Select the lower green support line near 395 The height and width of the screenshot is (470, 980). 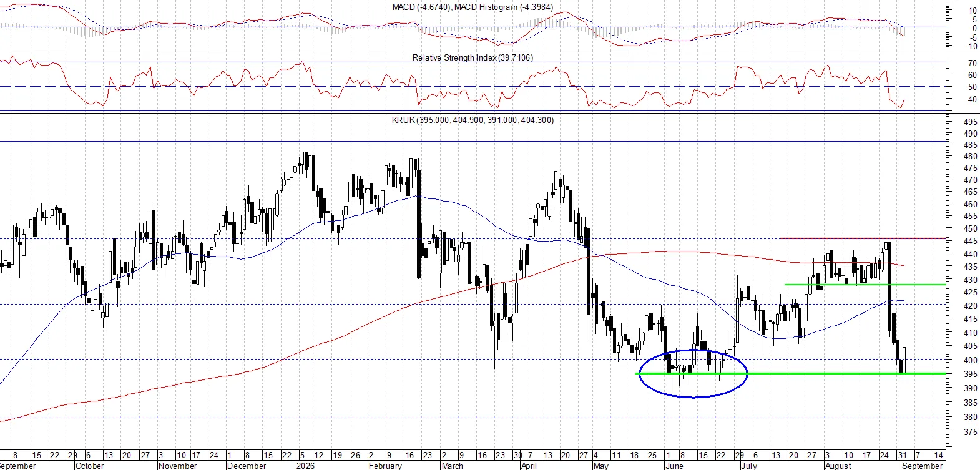click(x=791, y=373)
